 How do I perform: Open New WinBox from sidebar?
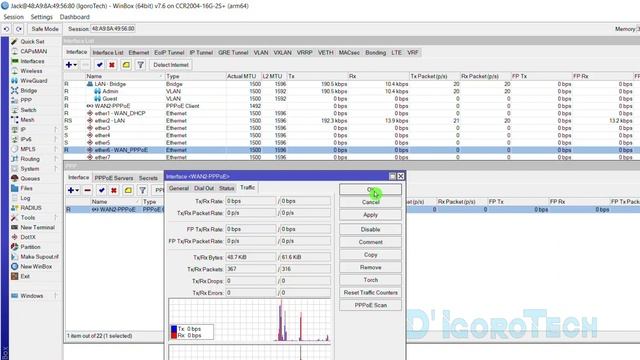click(36, 267)
